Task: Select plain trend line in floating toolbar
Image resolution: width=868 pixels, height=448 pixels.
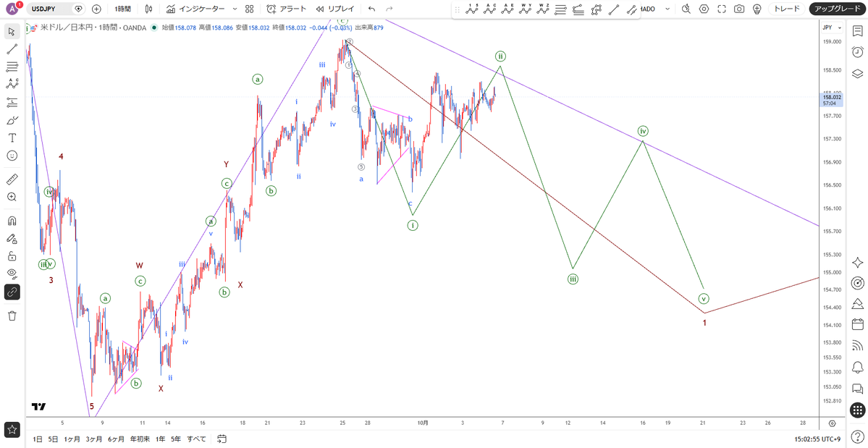Action: coord(614,9)
